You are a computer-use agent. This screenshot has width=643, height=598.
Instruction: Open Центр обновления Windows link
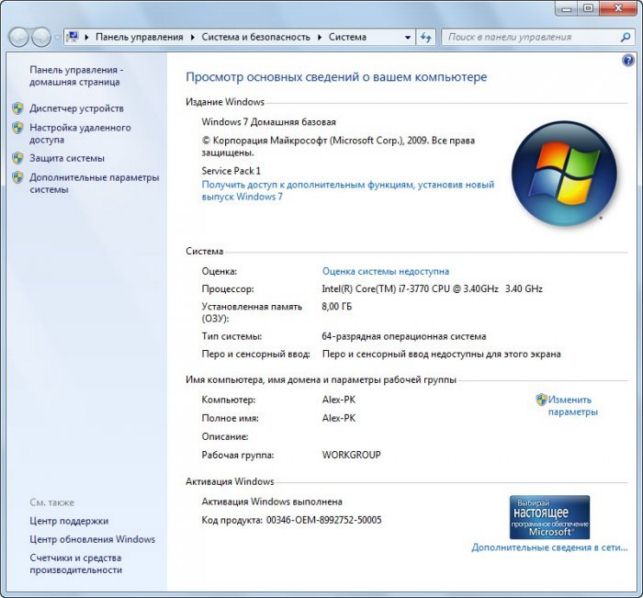pyautogui.click(x=92, y=539)
